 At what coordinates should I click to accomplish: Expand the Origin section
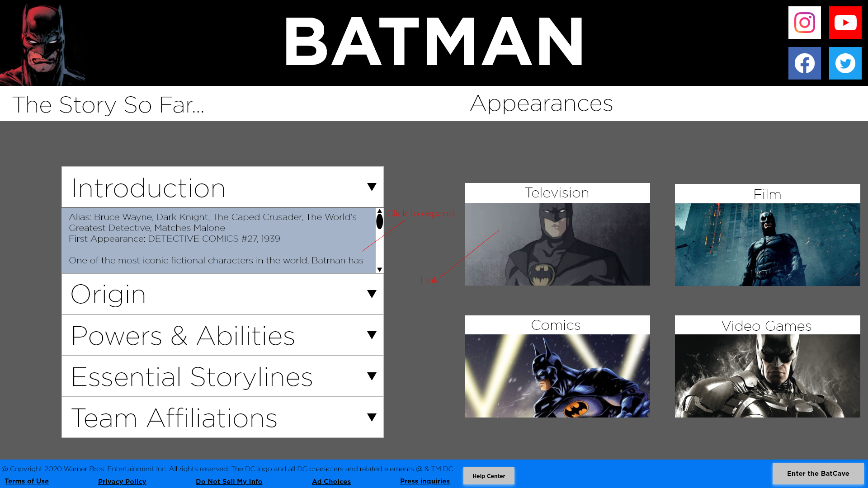(372, 294)
